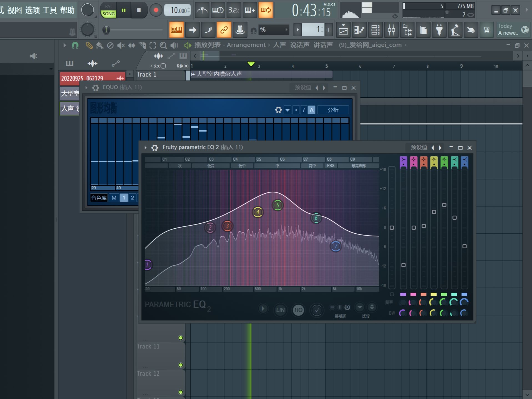Click the metronome icon

(x=202, y=10)
